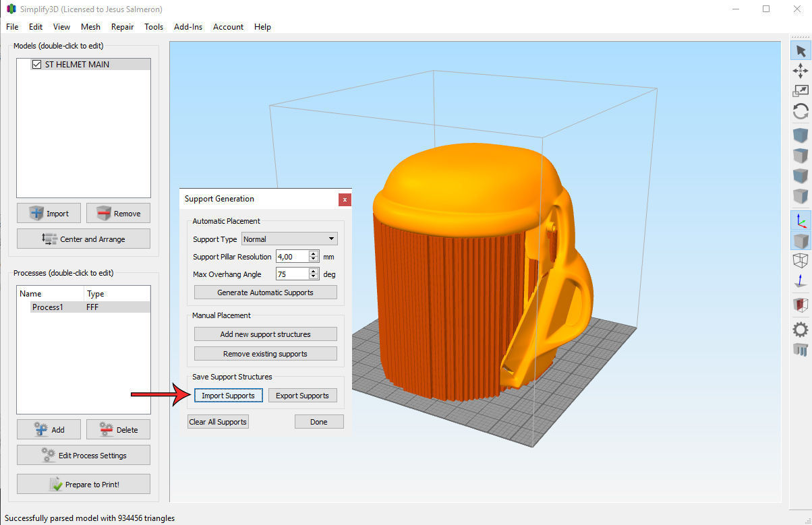This screenshot has height=525, width=812.
Task: Click the Export Supports button
Action: tap(302, 396)
